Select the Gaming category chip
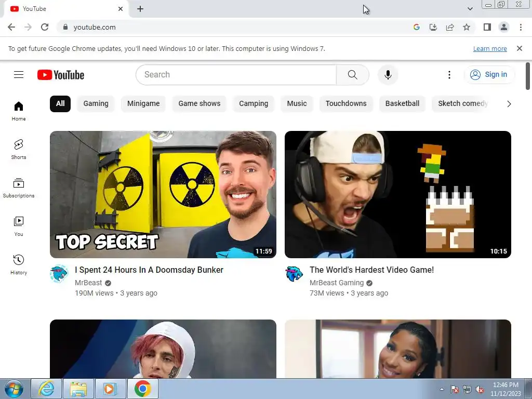532x399 pixels. pyautogui.click(x=96, y=103)
